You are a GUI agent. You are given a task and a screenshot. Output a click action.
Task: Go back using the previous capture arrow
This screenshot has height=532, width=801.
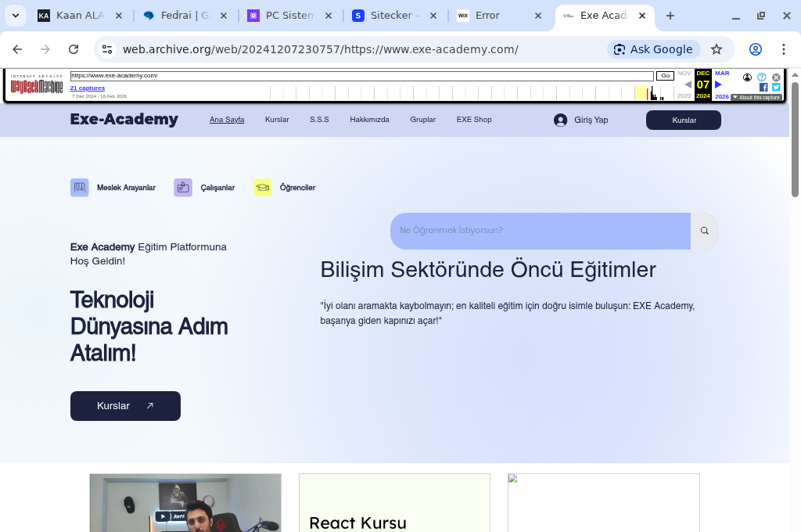pos(688,84)
